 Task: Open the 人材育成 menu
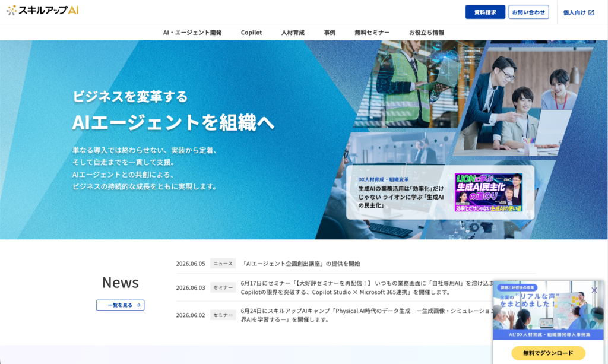click(x=293, y=33)
